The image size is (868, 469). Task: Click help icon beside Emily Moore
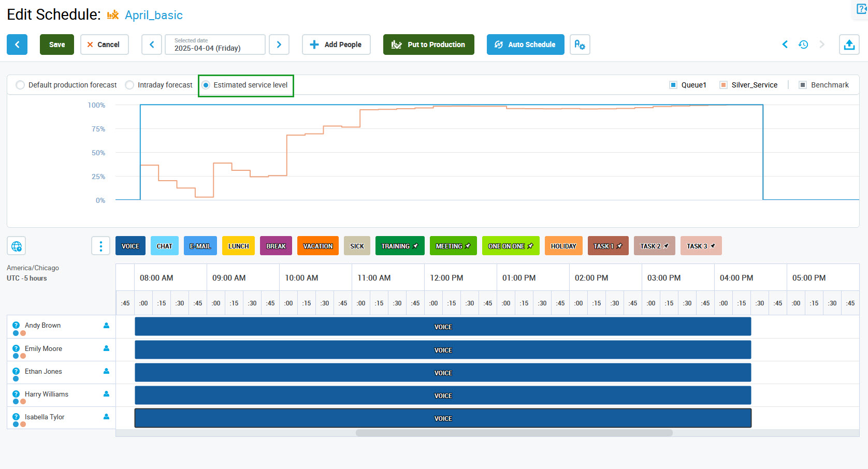tap(16, 348)
